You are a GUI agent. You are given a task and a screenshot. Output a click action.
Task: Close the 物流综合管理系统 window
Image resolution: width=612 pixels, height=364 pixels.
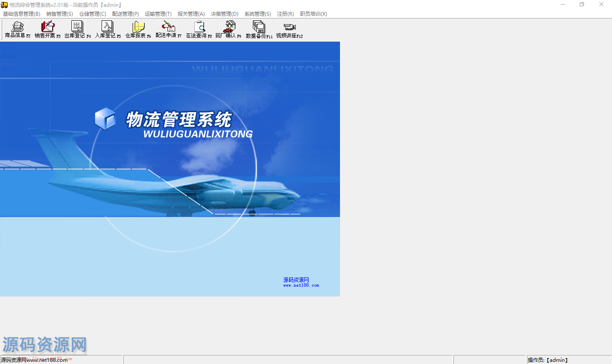601,5
